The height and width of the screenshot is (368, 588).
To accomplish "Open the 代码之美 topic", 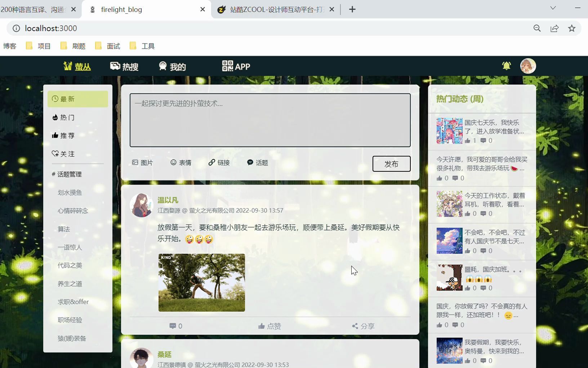I will [x=70, y=265].
